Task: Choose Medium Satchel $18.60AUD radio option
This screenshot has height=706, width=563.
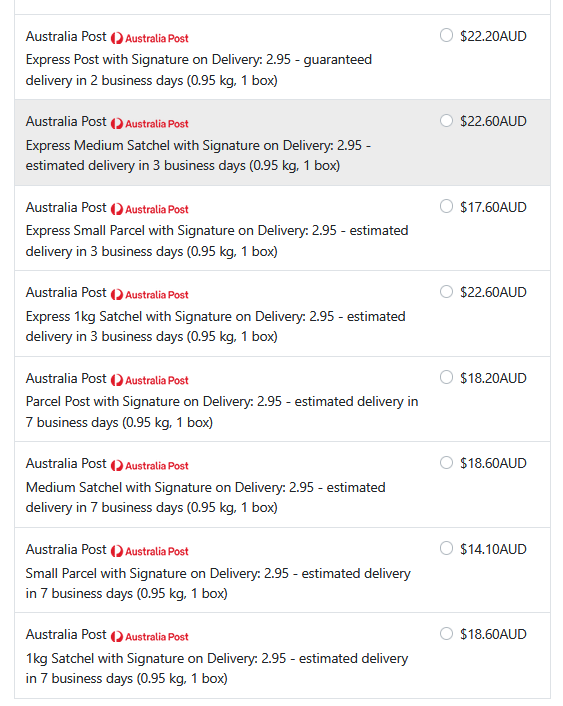Action: tap(446, 463)
